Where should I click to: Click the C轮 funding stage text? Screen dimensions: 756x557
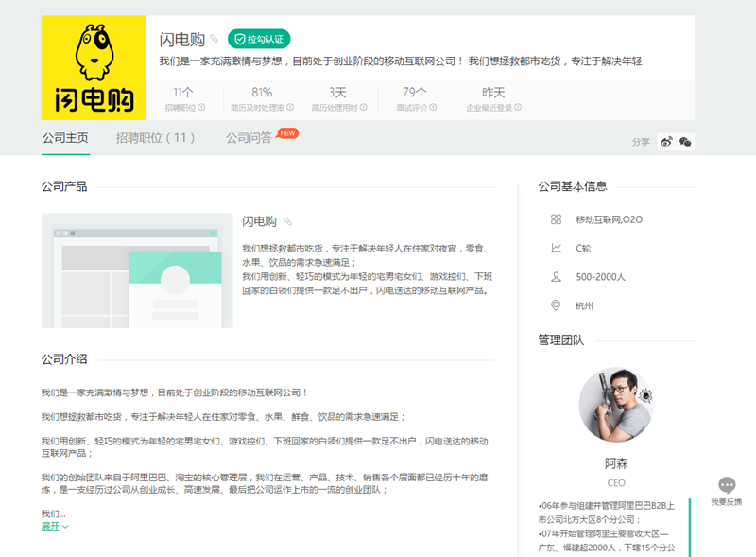583,248
